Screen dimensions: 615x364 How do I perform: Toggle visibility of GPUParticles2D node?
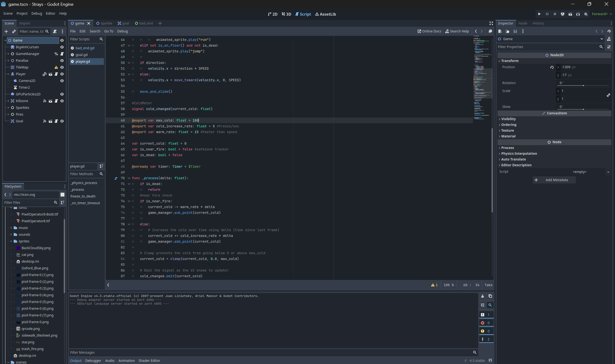point(62,94)
